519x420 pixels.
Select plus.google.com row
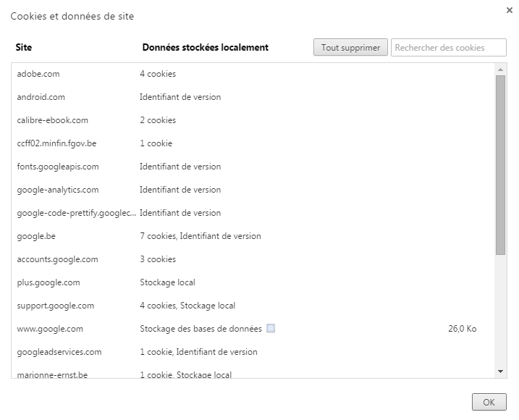pos(253,282)
